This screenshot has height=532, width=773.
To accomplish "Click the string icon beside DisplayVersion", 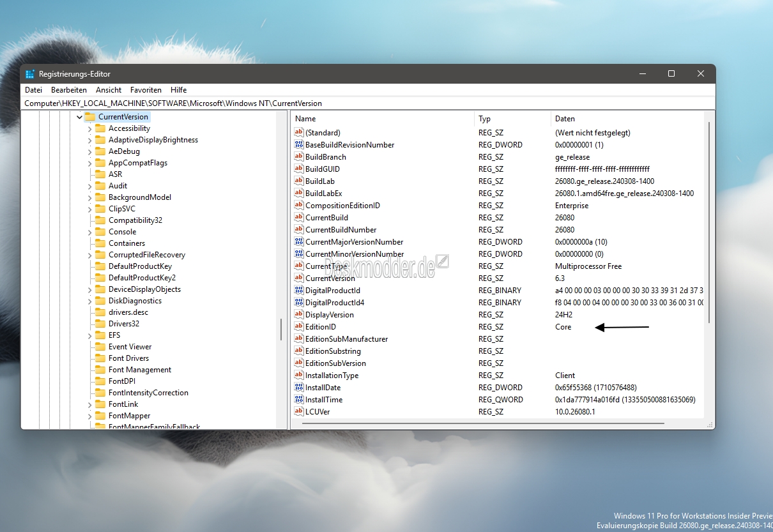I will click(299, 314).
